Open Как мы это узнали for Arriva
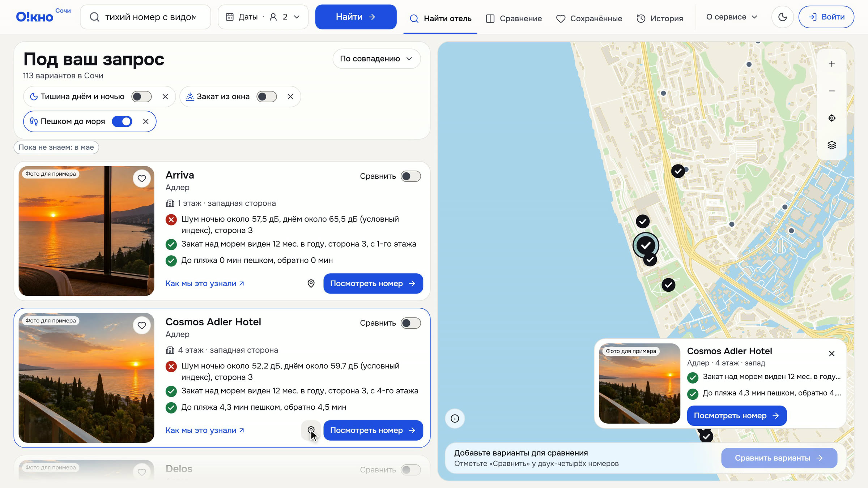 tap(205, 284)
